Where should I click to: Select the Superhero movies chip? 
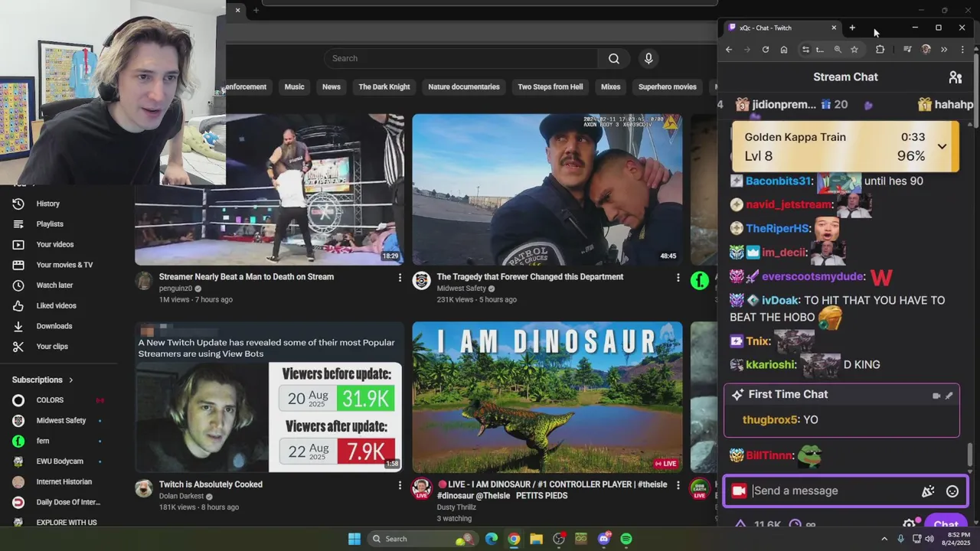point(668,87)
